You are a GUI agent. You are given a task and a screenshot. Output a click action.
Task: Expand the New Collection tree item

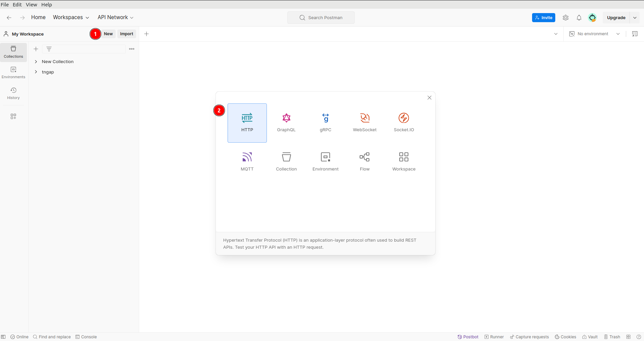36,62
